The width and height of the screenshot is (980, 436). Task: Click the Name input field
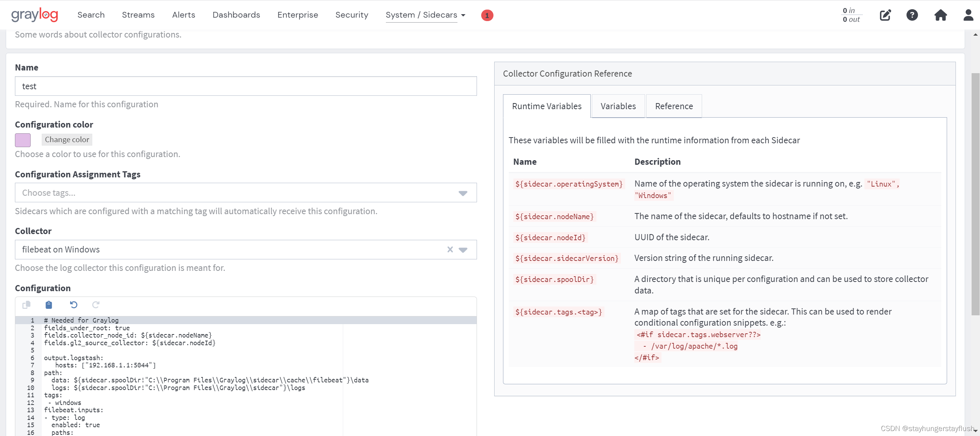[x=246, y=86]
